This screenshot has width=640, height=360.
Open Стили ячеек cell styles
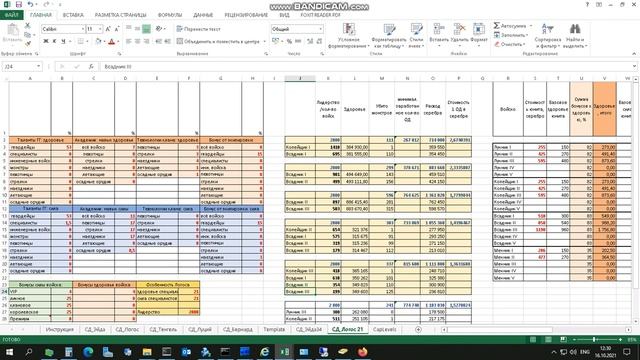click(416, 36)
